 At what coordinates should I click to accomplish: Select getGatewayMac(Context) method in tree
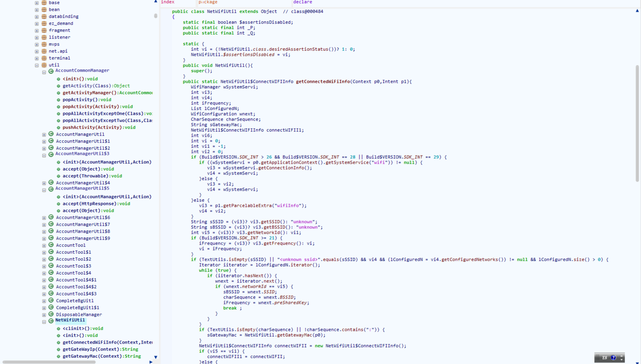101,356
